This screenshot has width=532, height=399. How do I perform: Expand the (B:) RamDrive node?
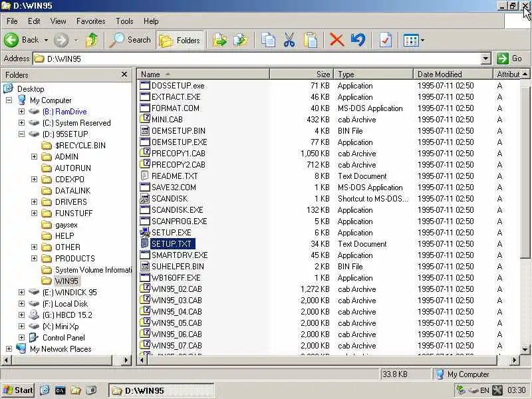(21, 111)
